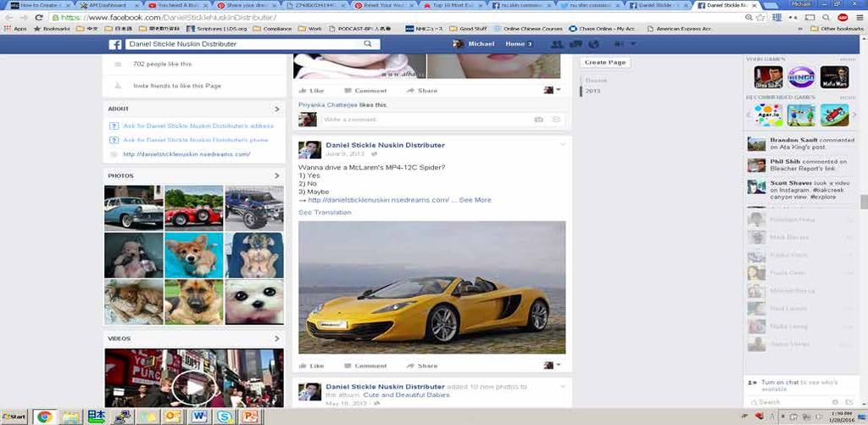The image size is (868, 425).
Task: Open the privacy shortcuts icon
Action: click(x=619, y=44)
